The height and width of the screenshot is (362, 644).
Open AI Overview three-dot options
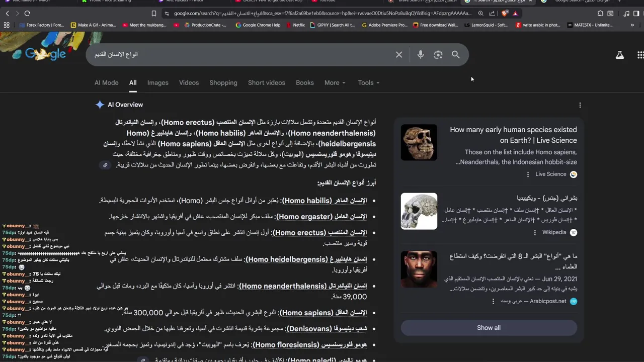tap(580, 105)
